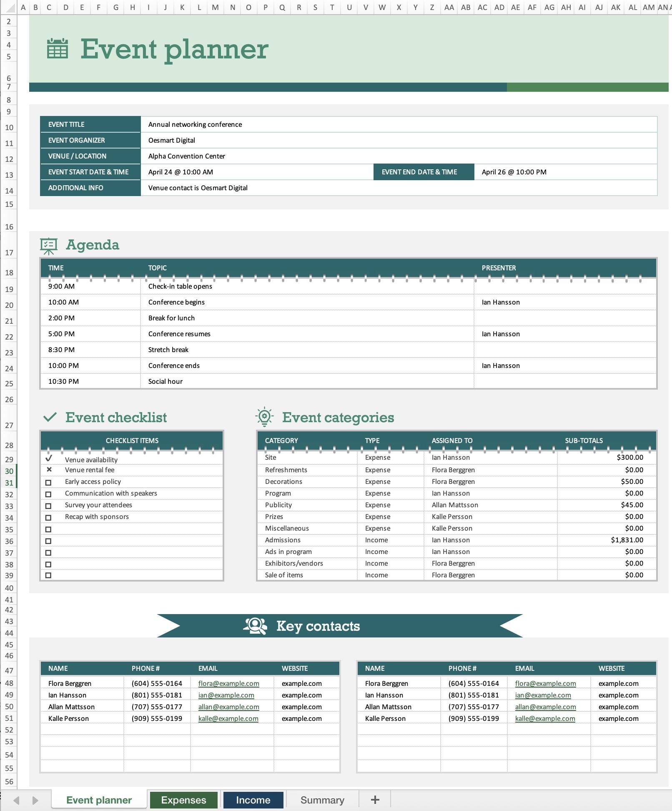672x811 pixels.
Task: Click the allan@example.com email link
Action: (228, 707)
